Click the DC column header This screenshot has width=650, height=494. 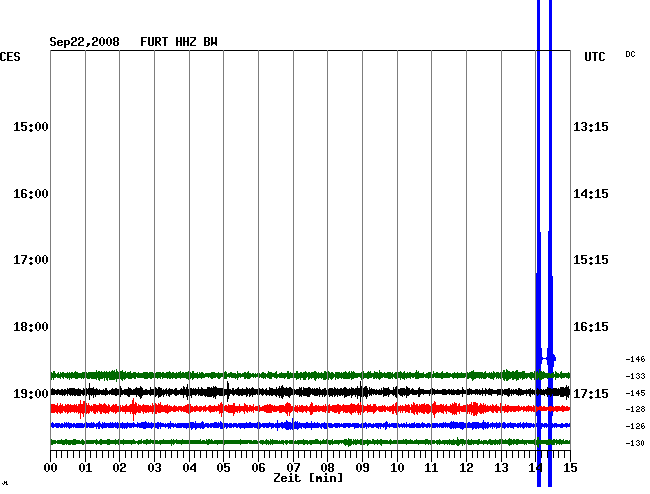click(630, 54)
